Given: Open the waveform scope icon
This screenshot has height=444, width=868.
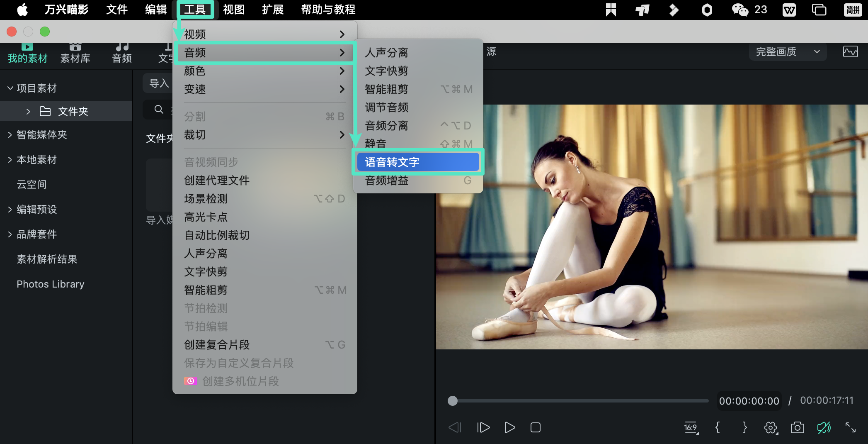Looking at the screenshot, I should (x=851, y=52).
